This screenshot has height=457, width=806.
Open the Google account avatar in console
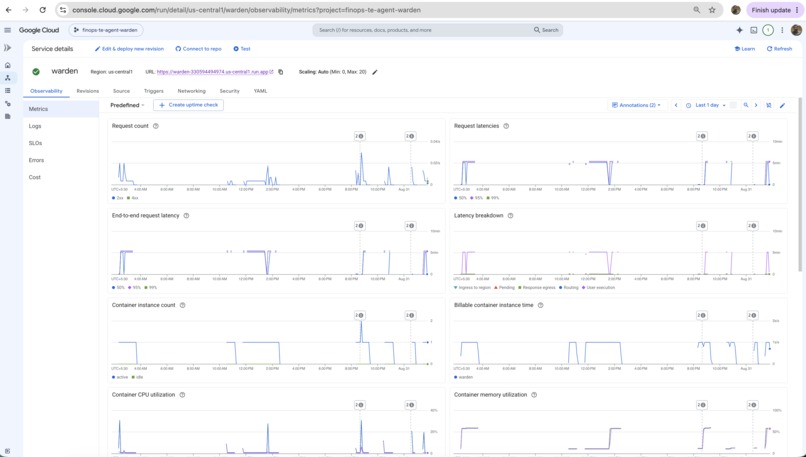tap(796, 30)
